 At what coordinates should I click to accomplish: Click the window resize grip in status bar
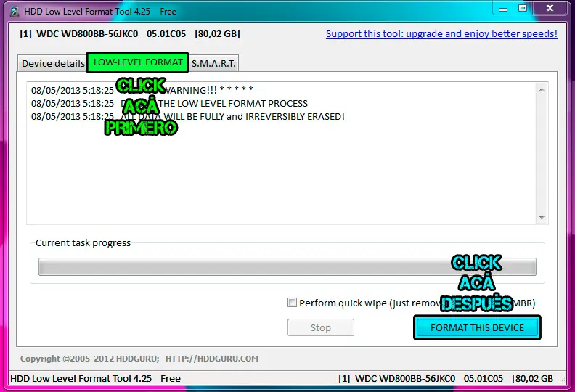point(561,380)
